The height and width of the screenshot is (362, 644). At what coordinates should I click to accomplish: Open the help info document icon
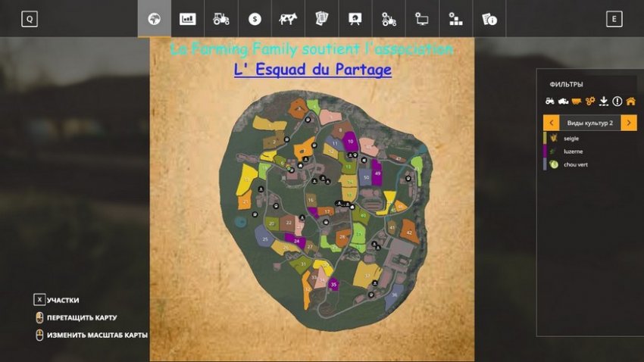(489, 19)
